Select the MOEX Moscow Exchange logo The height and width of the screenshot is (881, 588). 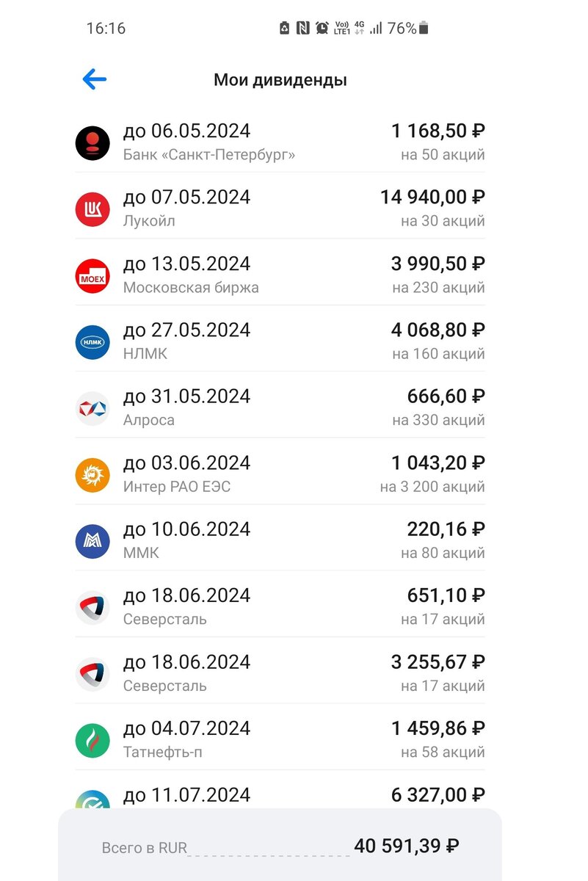point(92,275)
